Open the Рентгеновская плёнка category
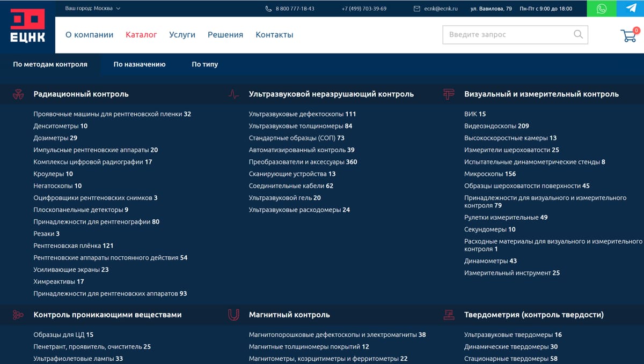The image size is (644, 364). coord(74,246)
